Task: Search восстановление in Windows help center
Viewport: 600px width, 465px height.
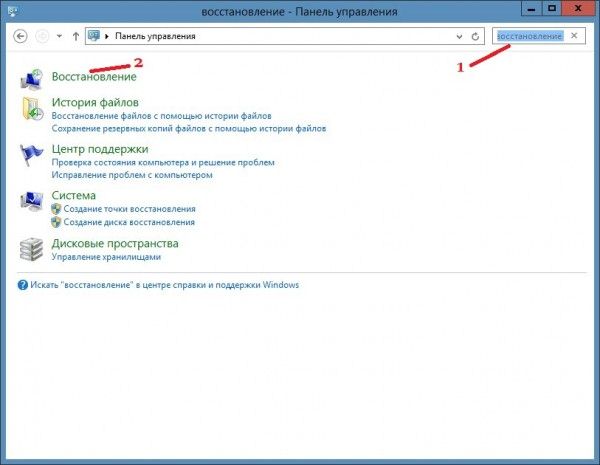Action: coord(165,285)
